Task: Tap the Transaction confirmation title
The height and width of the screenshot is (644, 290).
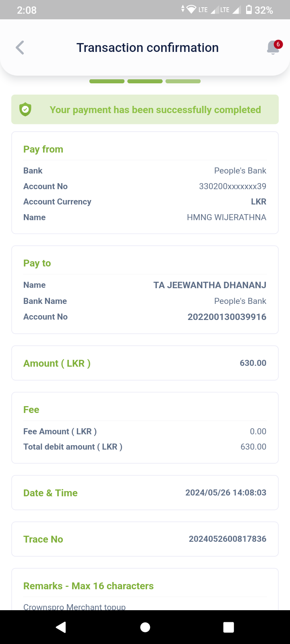Action: (147, 47)
